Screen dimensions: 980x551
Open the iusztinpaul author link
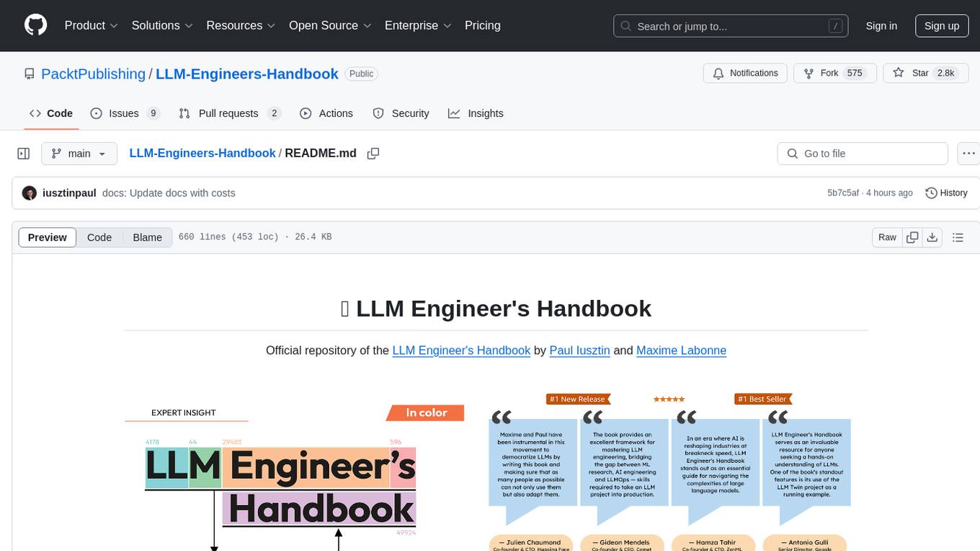pyautogui.click(x=69, y=193)
